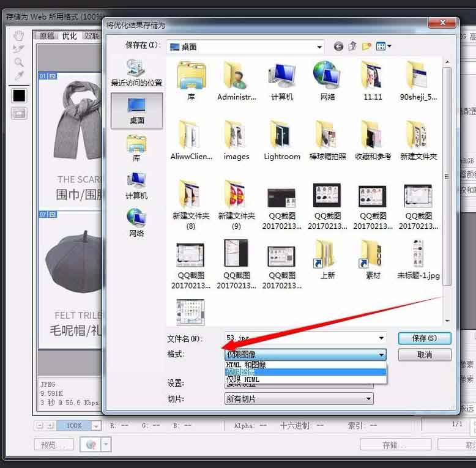Click the 保存(S) save button
The image size is (476, 468).
(424, 338)
